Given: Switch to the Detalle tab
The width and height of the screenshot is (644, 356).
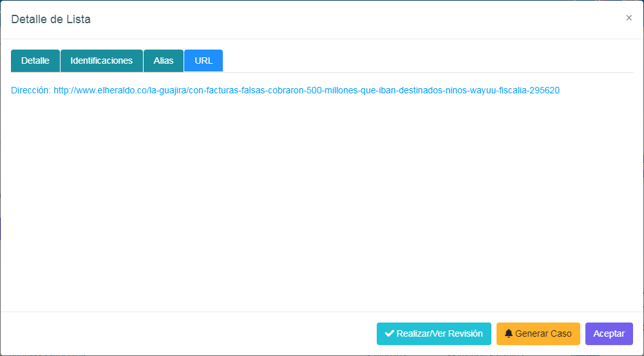Looking at the screenshot, I should click(35, 61).
